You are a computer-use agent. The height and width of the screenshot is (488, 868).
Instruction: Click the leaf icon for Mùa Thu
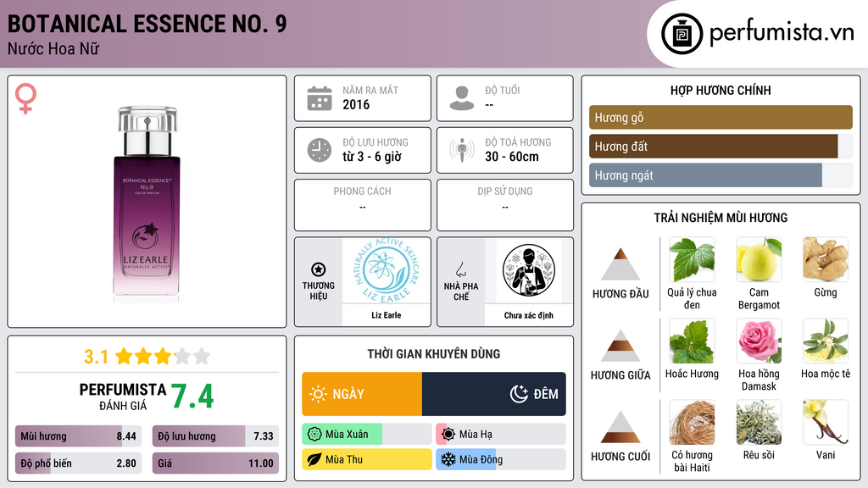point(314,459)
